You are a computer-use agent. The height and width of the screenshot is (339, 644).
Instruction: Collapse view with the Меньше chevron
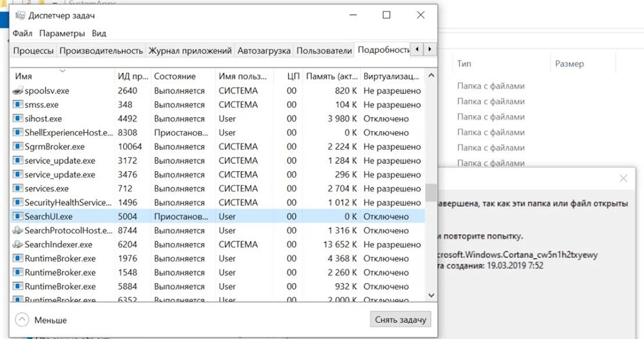click(x=23, y=319)
